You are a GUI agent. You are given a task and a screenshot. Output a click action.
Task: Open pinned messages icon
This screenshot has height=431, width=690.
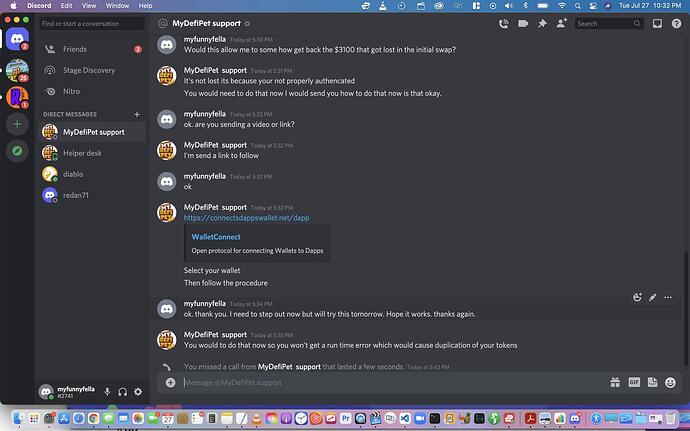tap(542, 24)
